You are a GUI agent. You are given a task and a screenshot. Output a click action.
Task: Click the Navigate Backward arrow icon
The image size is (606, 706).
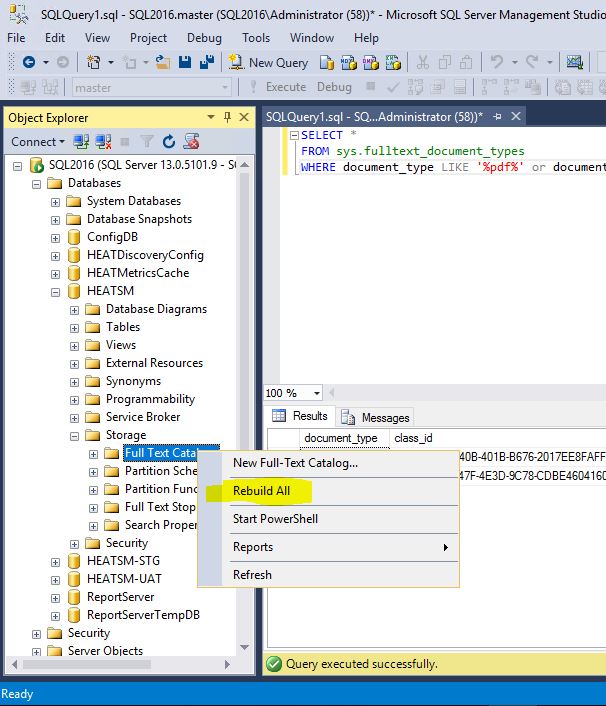click(x=28, y=62)
